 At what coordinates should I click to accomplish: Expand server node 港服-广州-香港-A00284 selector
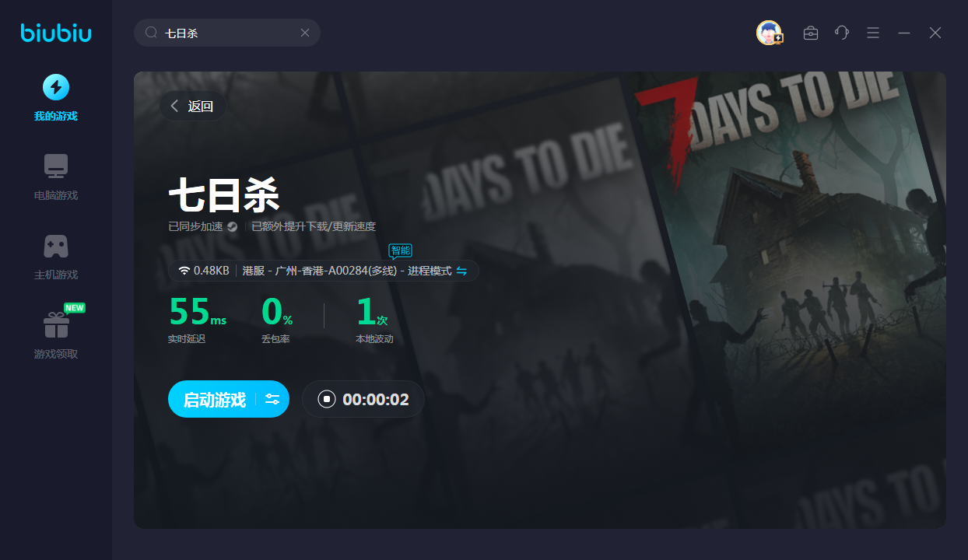tap(346, 271)
